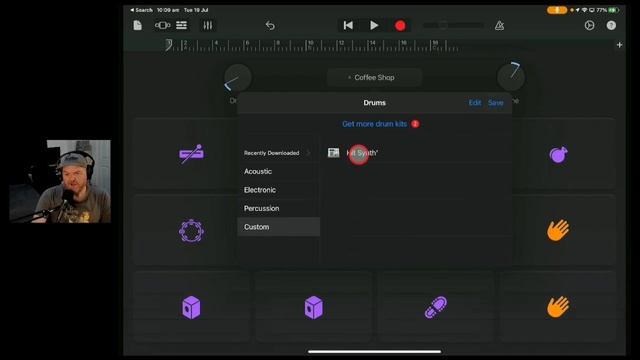Click the presenter webcam video
The height and width of the screenshot is (360, 640).
click(60, 181)
